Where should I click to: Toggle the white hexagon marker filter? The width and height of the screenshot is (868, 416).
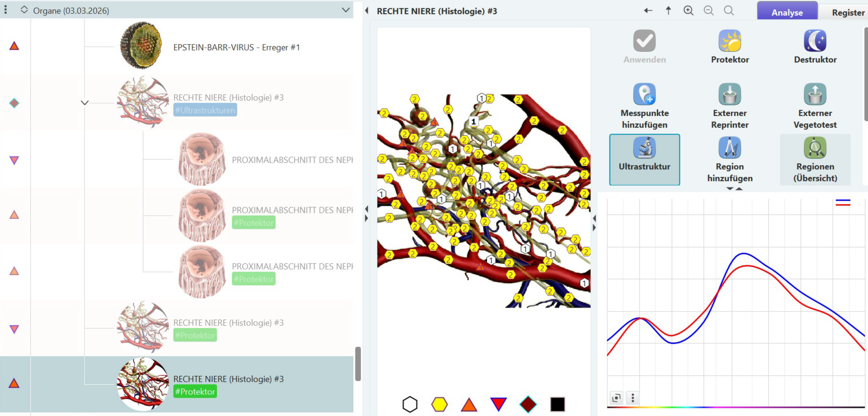410,404
